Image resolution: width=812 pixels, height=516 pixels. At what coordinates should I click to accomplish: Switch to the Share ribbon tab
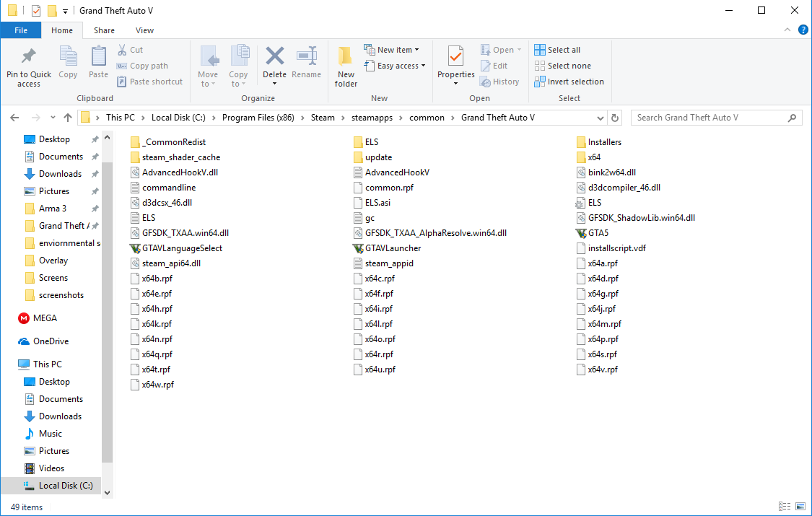tap(104, 30)
